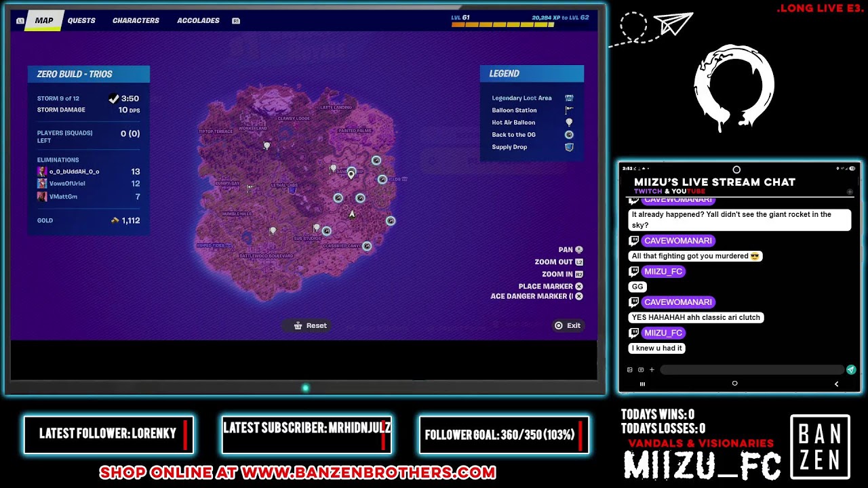Click the Supply Drop legend icon
The image size is (868, 488).
pos(569,147)
